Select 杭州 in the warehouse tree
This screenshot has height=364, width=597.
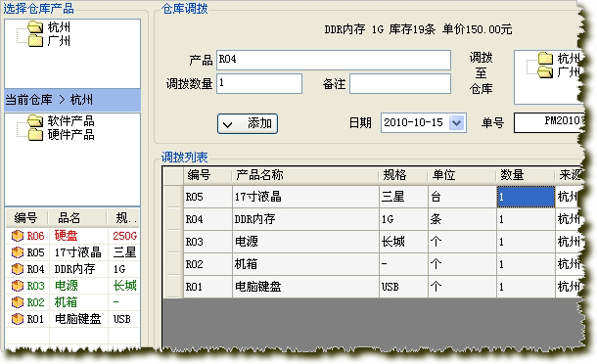coord(59,27)
